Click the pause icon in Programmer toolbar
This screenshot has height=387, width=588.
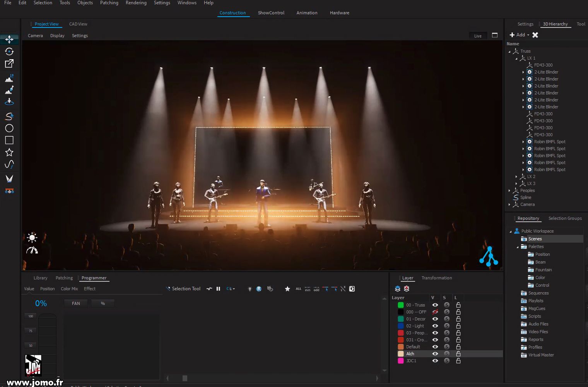click(x=218, y=289)
